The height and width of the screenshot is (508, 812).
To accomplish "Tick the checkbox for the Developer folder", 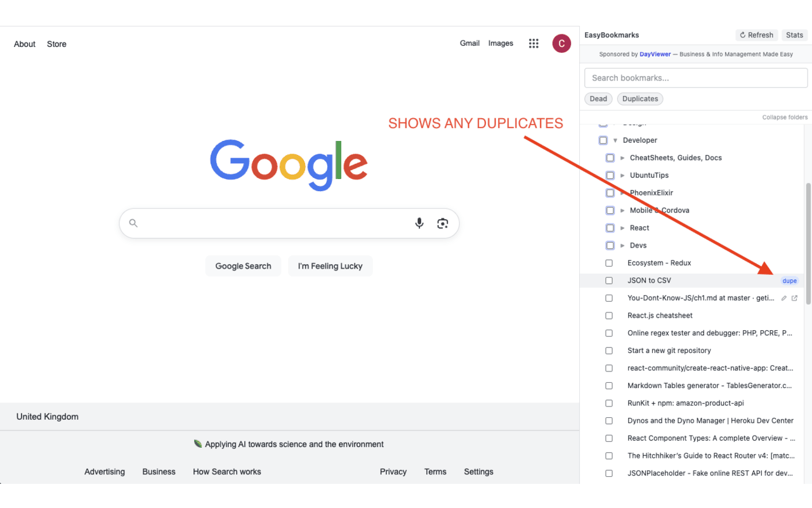I will tap(603, 140).
